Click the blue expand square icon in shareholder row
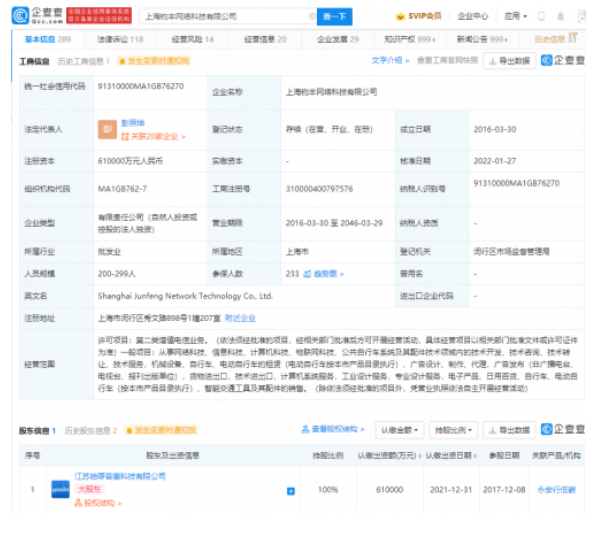The width and height of the screenshot is (614, 540). point(291,491)
